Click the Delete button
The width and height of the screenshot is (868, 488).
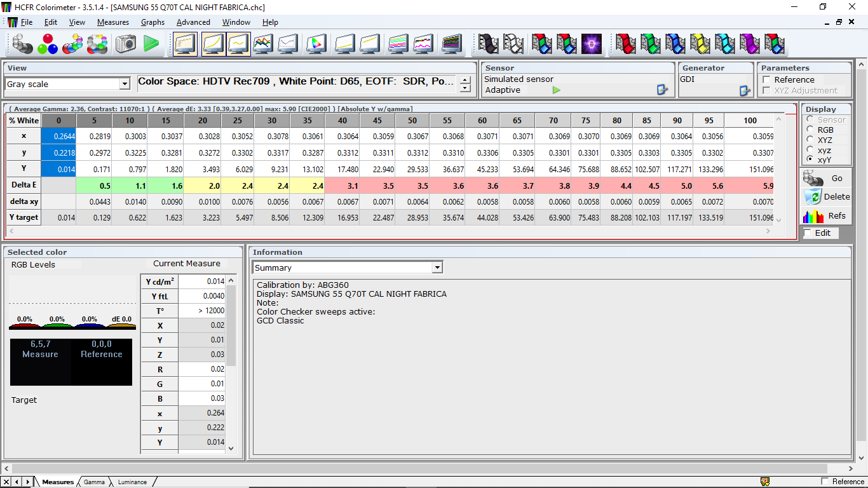[x=826, y=196]
